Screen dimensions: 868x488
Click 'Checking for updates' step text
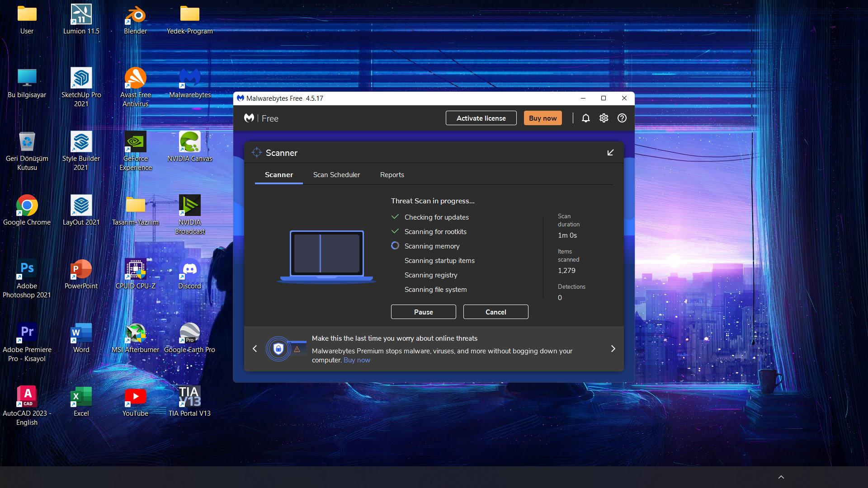pos(436,217)
